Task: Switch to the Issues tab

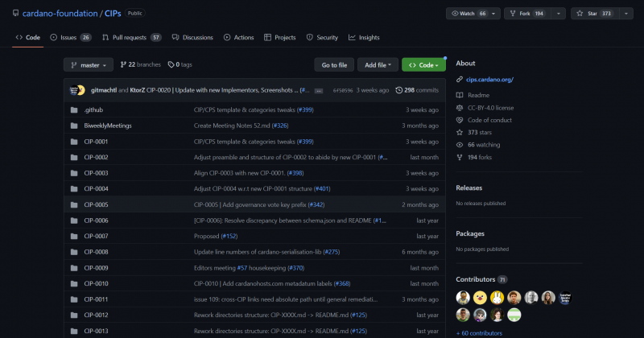Action: (71, 37)
